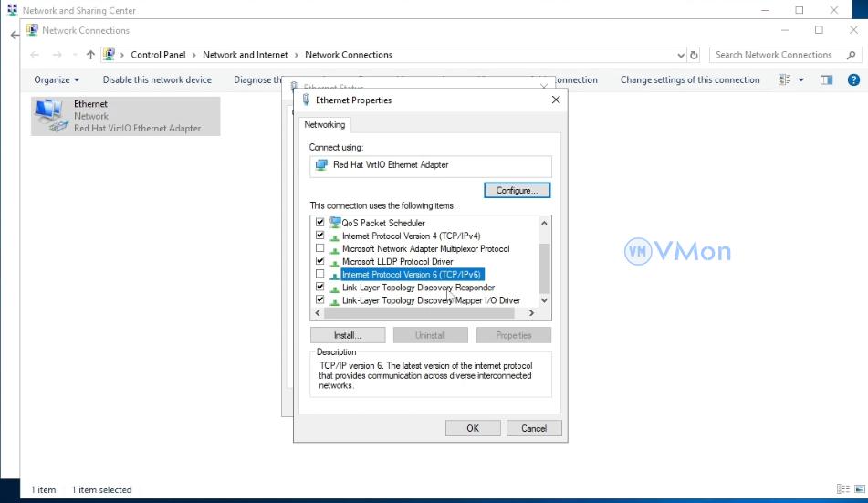Expand the change your view dropdown arrow
868x503 pixels.
[801, 80]
